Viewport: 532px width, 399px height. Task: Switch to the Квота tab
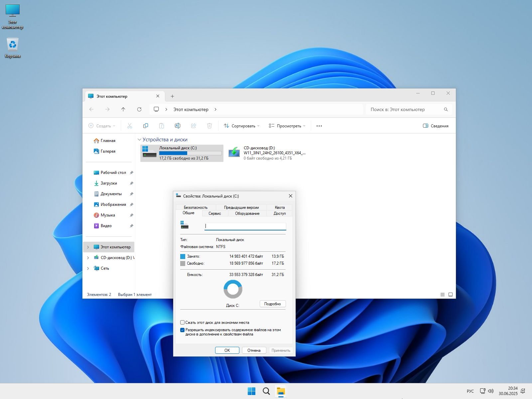click(x=280, y=207)
